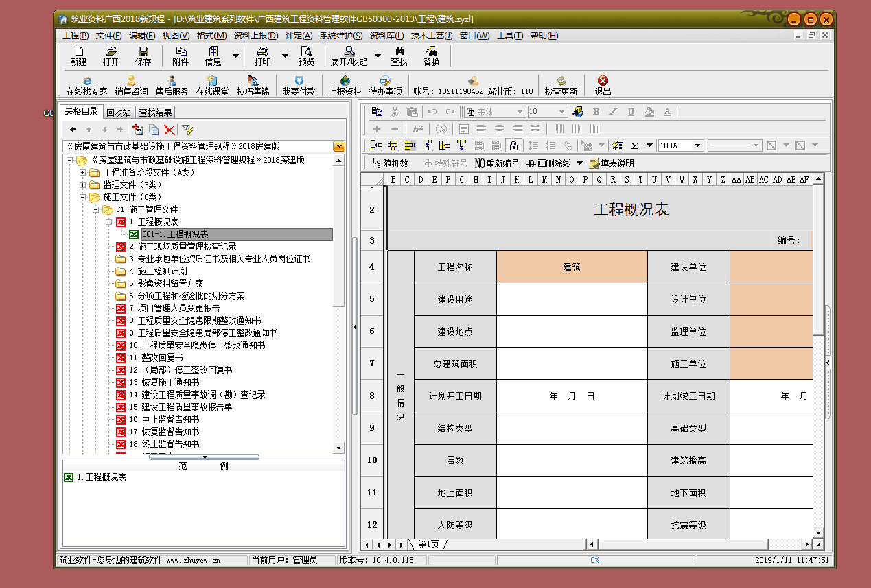Expand the 监理文件（B类） tree node
871x588 pixels.
83,185
